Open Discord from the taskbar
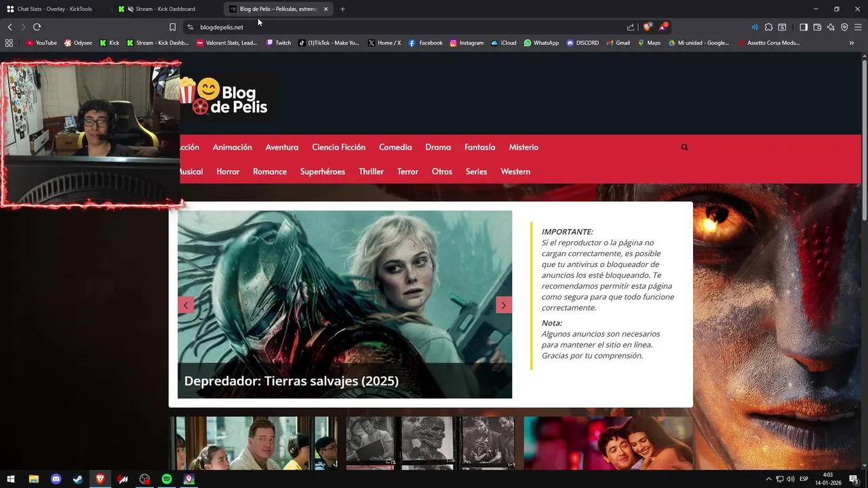 click(56, 479)
